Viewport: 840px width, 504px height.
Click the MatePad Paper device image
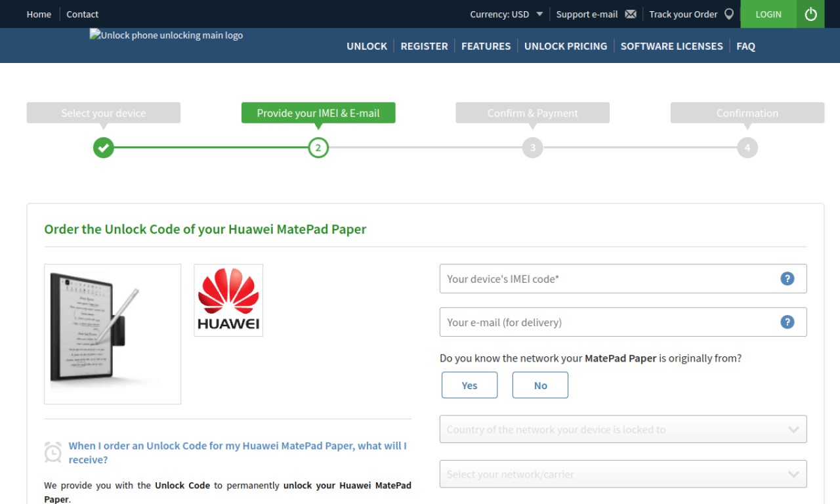click(112, 334)
